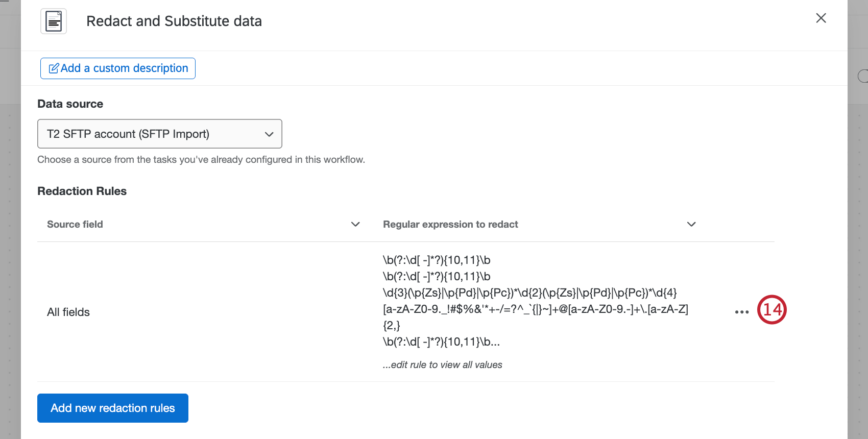Image resolution: width=868 pixels, height=439 pixels.
Task: Open the Data source dropdown
Action: click(x=159, y=134)
